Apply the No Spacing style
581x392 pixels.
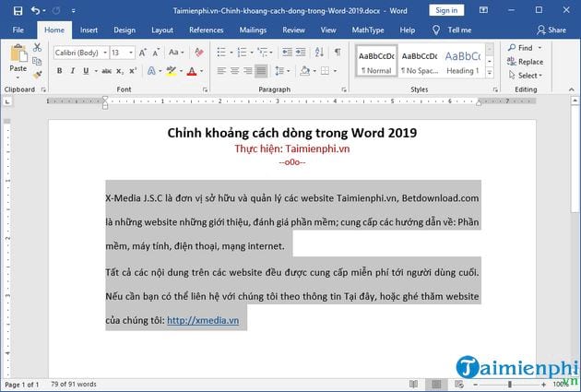[420, 62]
